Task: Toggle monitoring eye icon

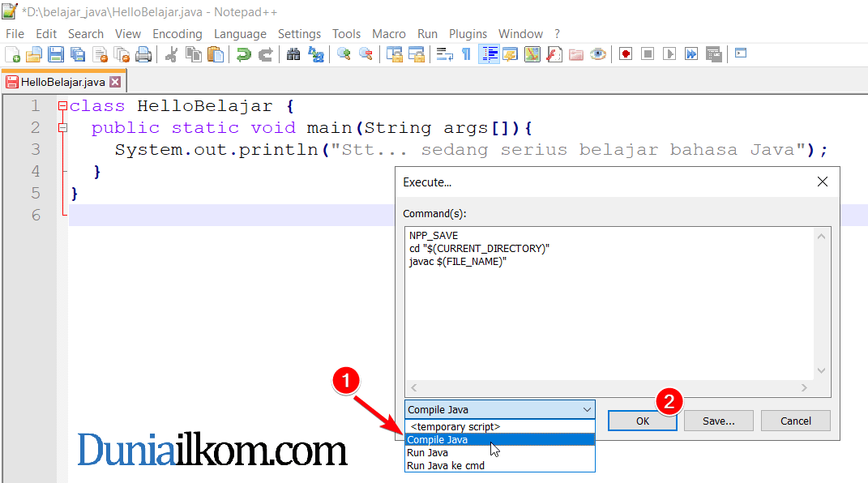Action: 598,54
